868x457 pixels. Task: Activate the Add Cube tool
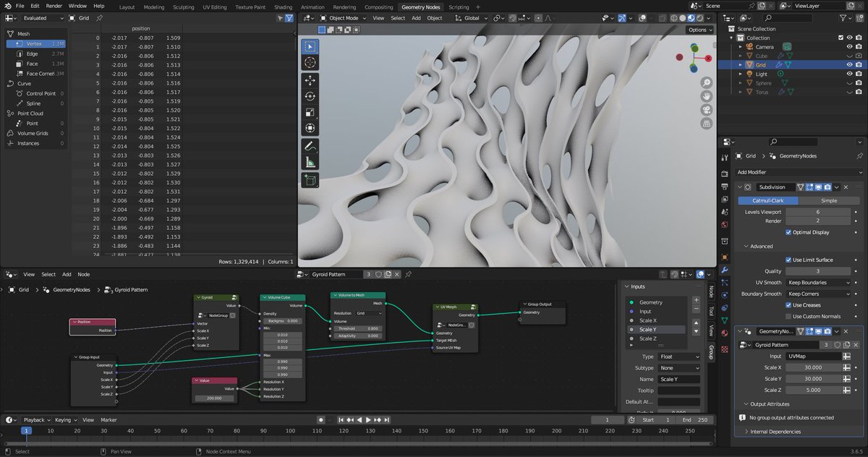310,179
